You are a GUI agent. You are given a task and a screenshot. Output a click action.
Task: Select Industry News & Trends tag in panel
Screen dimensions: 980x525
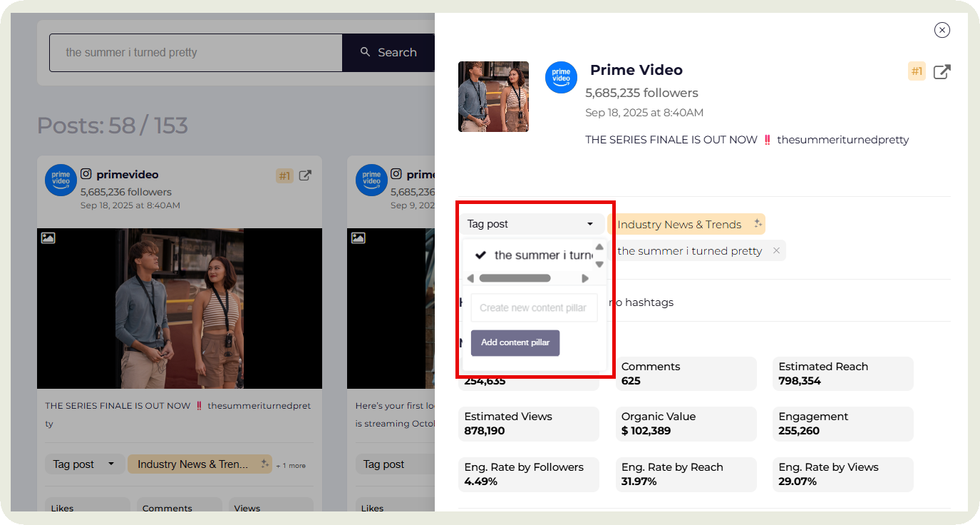click(x=679, y=225)
